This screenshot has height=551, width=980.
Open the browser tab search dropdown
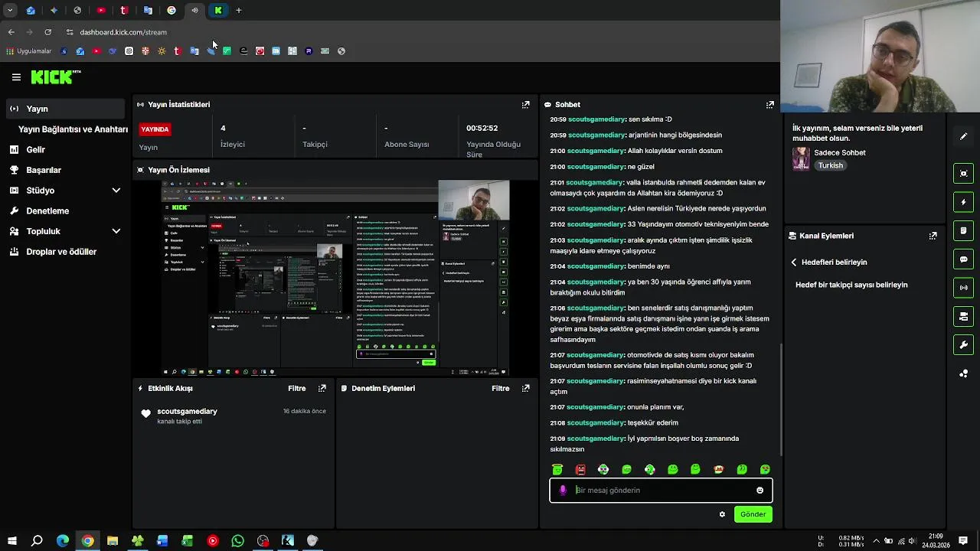pos(10,11)
